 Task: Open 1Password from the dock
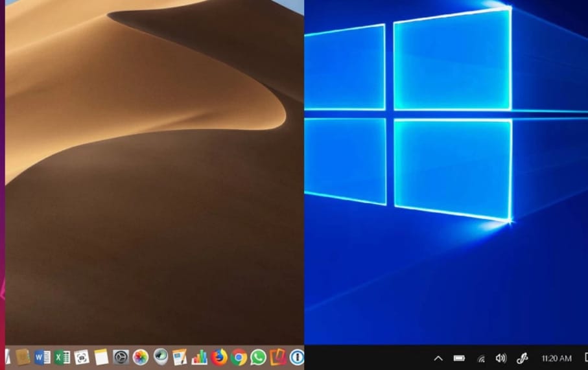point(297,357)
